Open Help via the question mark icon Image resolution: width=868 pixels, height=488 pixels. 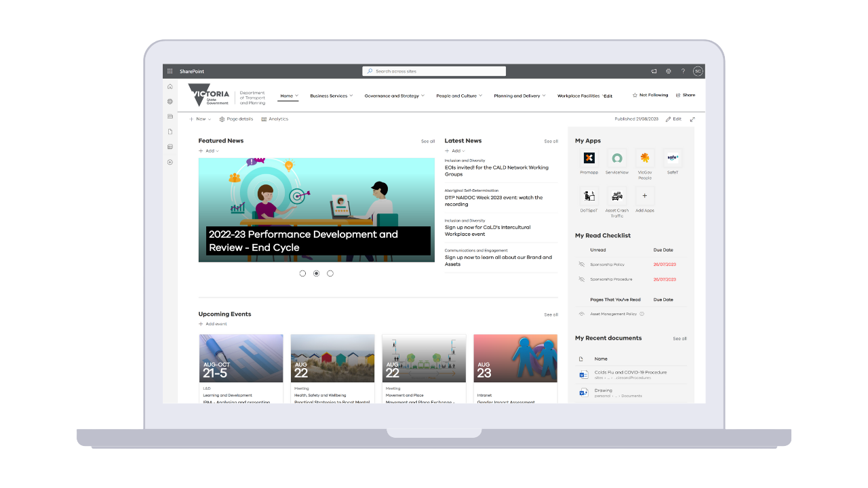683,71
